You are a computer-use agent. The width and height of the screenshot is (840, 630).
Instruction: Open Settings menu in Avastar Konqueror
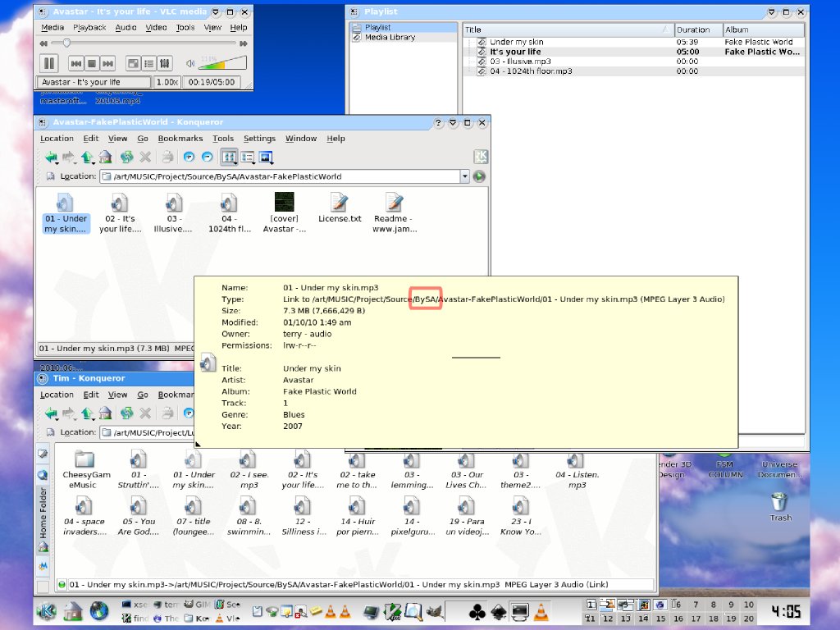click(x=260, y=138)
